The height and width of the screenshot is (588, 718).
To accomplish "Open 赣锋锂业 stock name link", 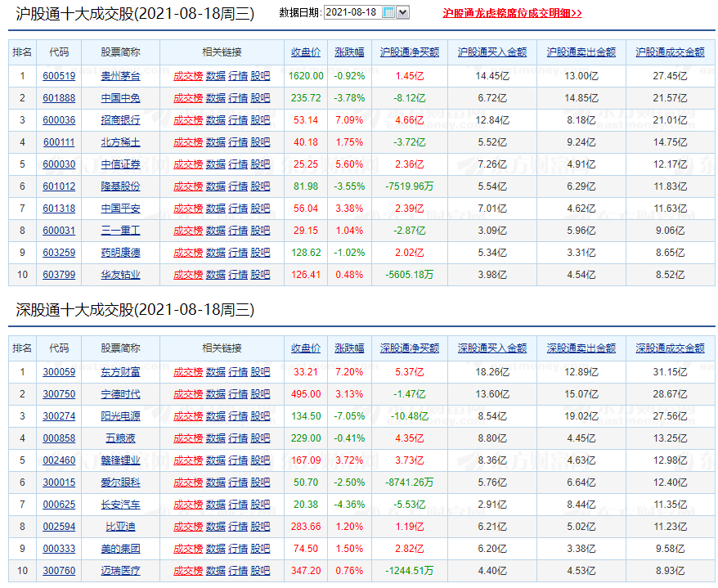I will [120, 460].
